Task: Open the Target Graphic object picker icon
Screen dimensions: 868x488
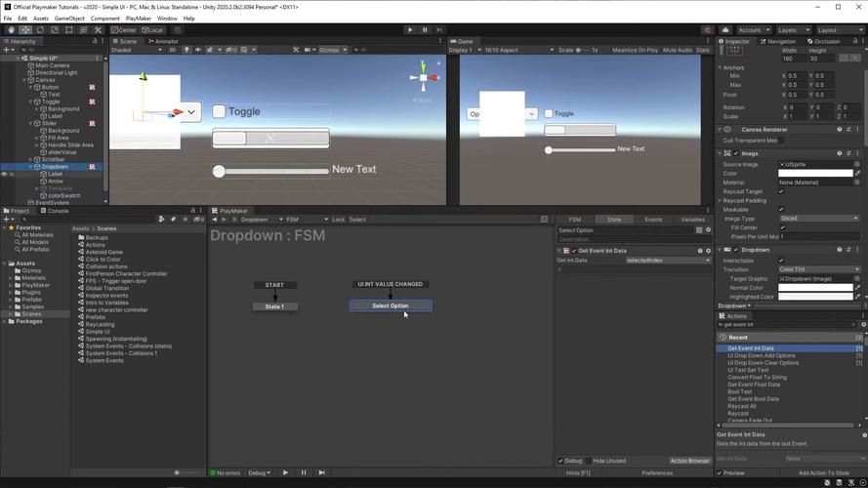Action: 857,279
